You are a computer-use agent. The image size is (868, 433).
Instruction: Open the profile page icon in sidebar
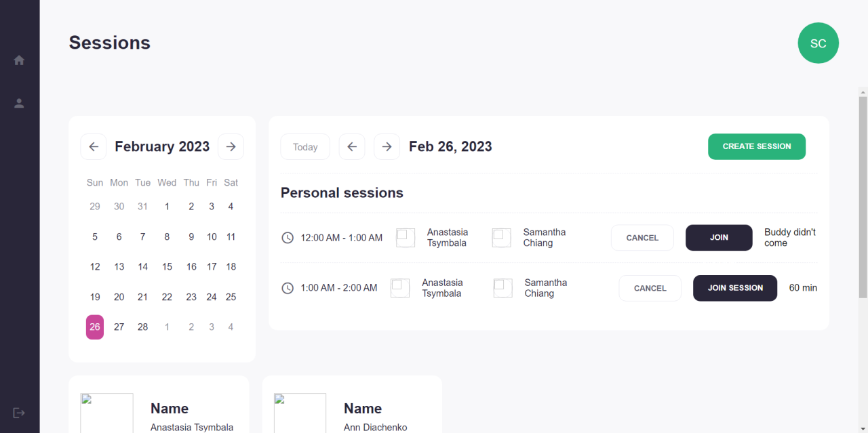click(19, 103)
